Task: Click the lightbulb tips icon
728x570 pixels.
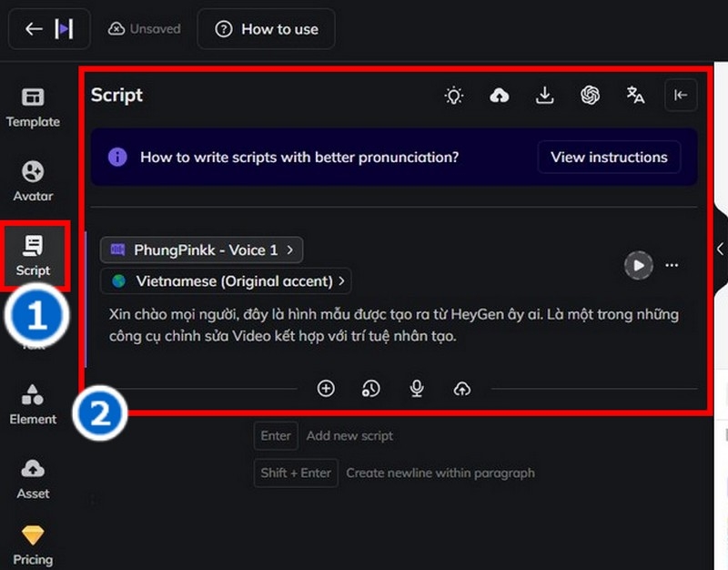Action: [x=453, y=96]
